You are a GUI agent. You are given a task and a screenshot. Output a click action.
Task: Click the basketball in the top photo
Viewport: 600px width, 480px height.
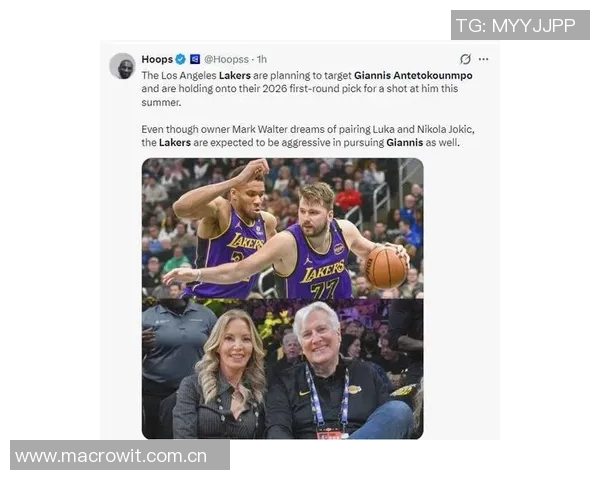(x=386, y=267)
